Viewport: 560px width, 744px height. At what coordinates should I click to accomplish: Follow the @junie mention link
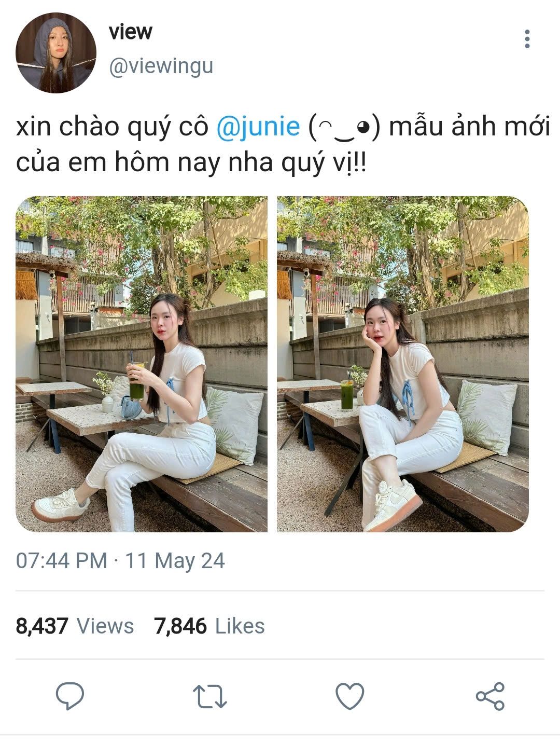pyautogui.click(x=258, y=128)
